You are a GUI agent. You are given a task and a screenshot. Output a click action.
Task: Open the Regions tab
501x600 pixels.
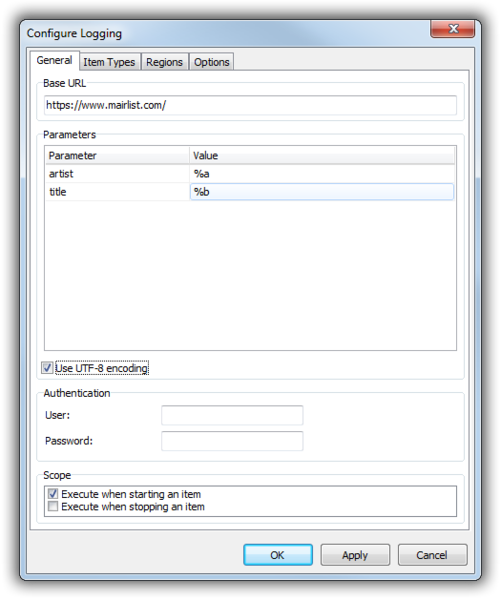[164, 62]
